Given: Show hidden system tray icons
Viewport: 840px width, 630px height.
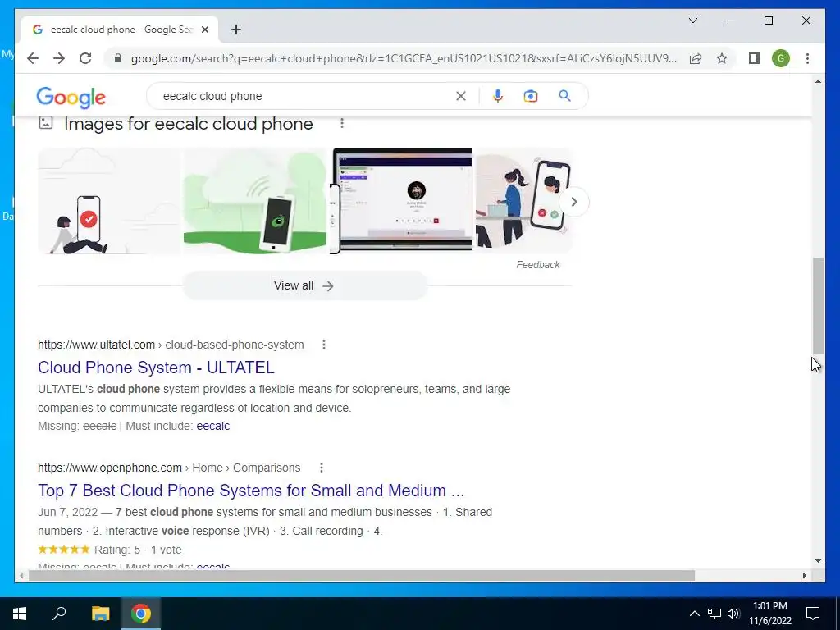Looking at the screenshot, I should [x=694, y=614].
